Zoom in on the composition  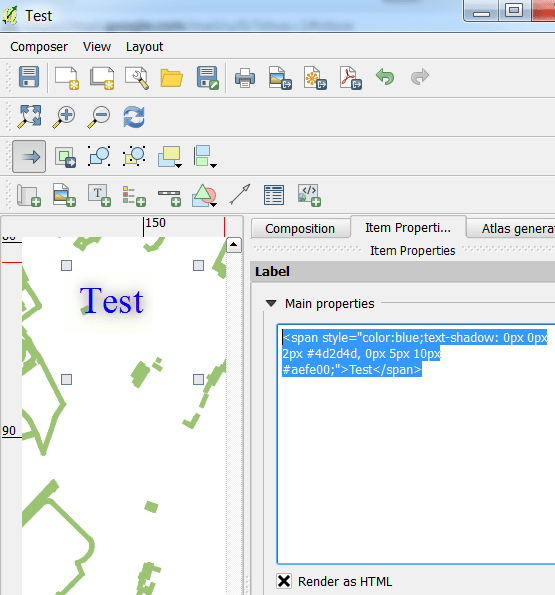point(64,117)
